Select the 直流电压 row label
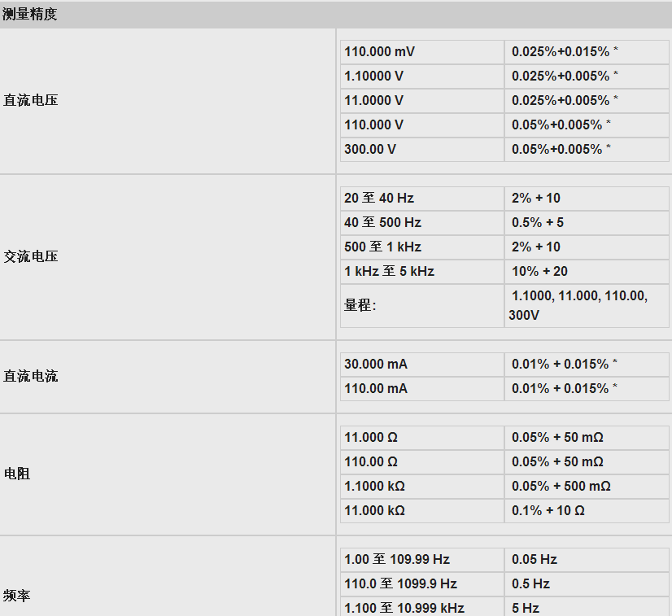This screenshot has height=616, width=672. tap(31, 100)
